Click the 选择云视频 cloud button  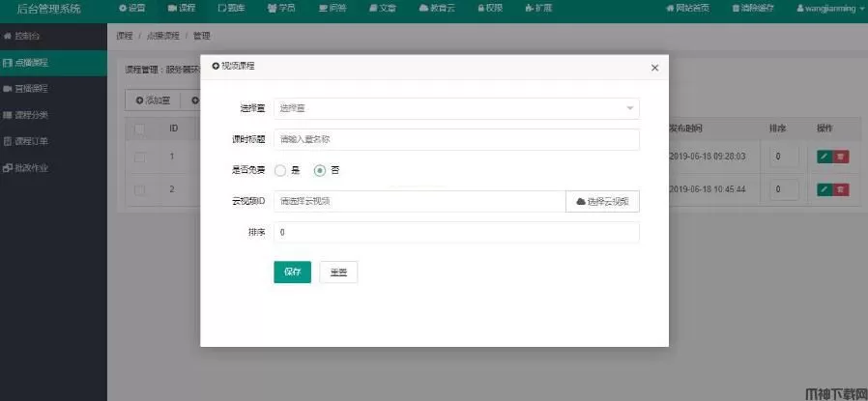(602, 201)
